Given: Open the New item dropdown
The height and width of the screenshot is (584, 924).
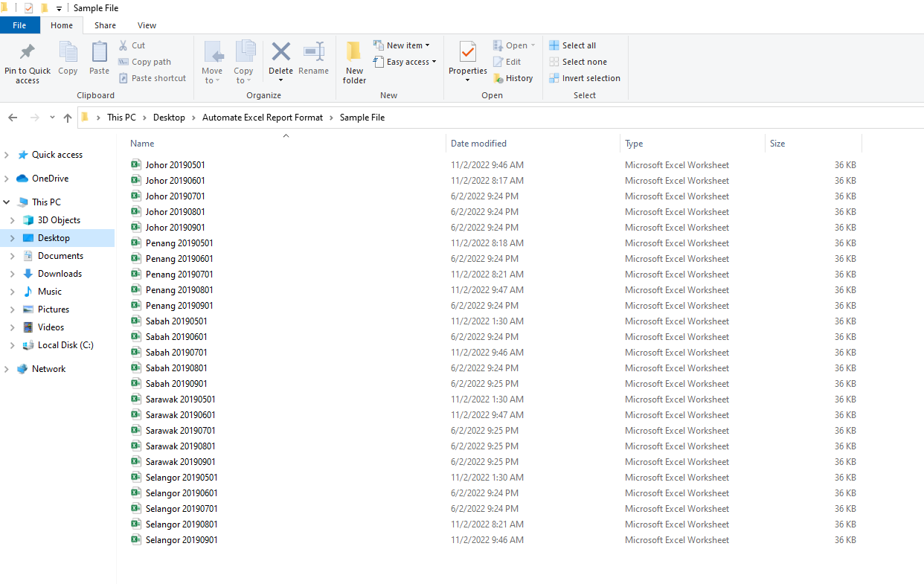Looking at the screenshot, I should tap(402, 45).
